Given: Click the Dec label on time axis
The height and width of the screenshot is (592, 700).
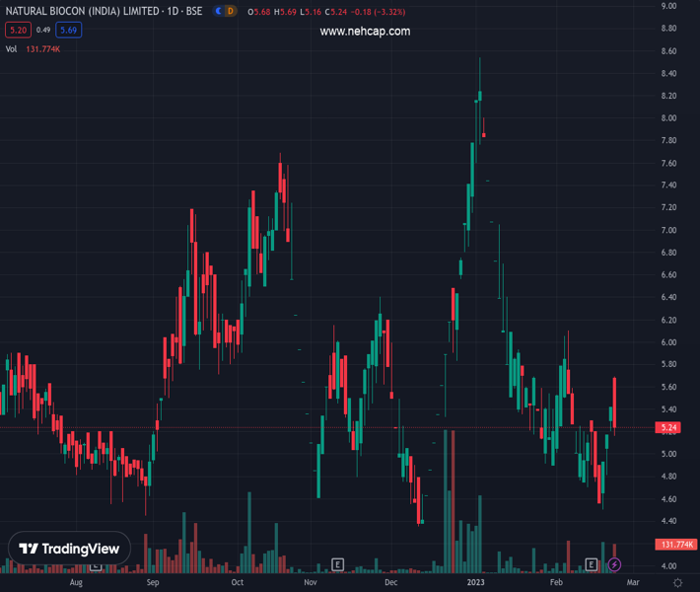Looking at the screenshot, I should pyautogui.click(x=391, y=583).
